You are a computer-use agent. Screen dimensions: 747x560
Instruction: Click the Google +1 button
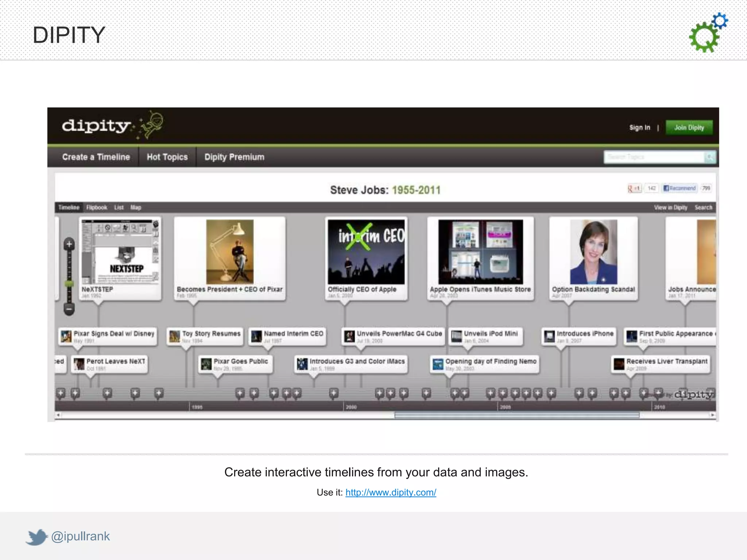[634, 188]
